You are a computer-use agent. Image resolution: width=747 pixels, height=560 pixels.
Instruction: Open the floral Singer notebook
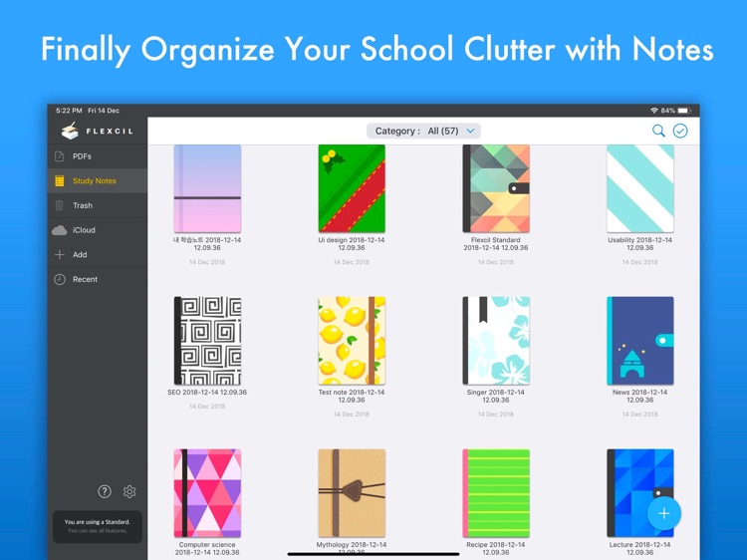[496, 341]
